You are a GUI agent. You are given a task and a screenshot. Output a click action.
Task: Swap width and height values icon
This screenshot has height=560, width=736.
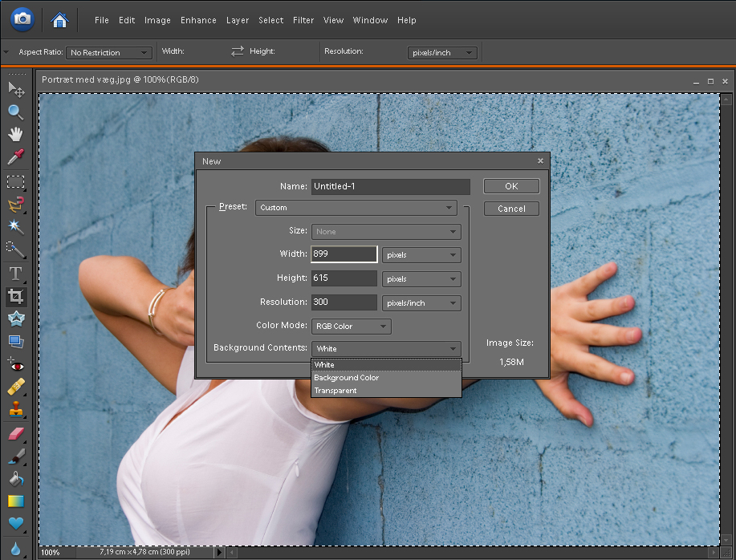tap(237, 51)
